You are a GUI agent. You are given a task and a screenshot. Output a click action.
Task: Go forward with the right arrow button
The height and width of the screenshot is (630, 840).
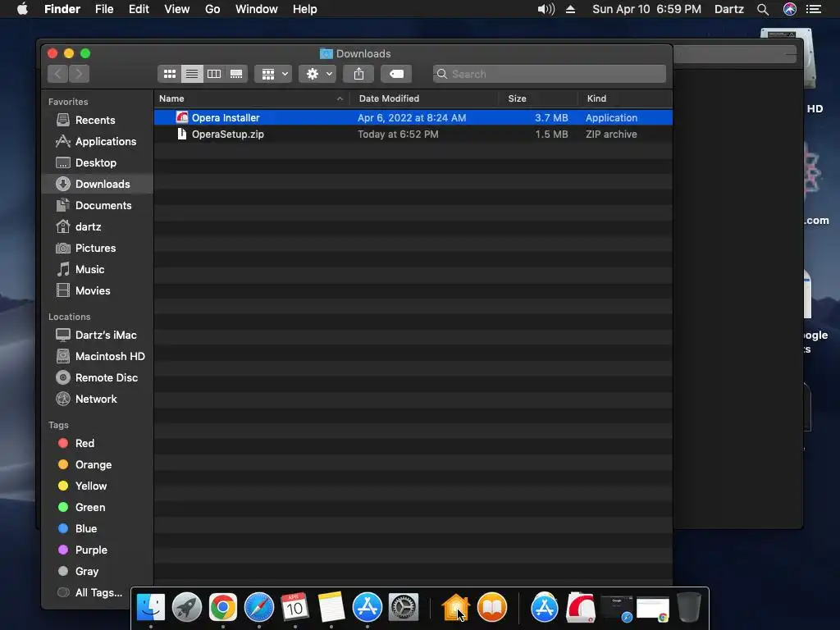(x=79, y=74)
